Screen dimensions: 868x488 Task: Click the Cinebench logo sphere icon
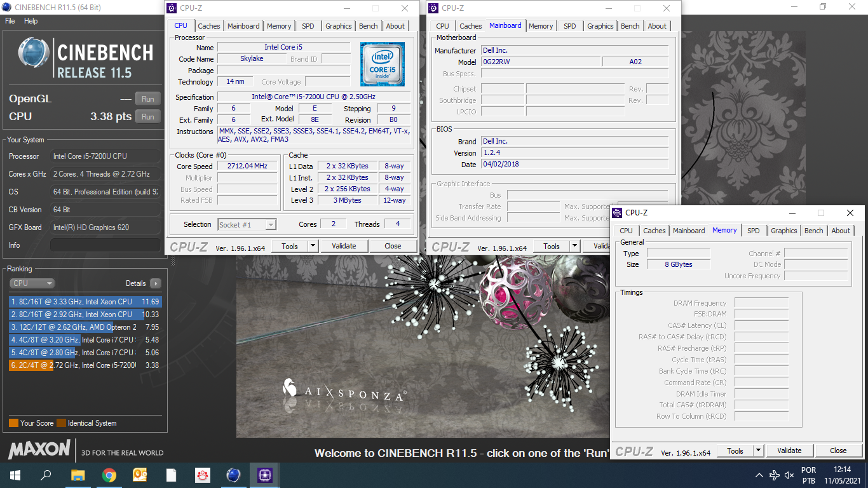pos(34,53)
